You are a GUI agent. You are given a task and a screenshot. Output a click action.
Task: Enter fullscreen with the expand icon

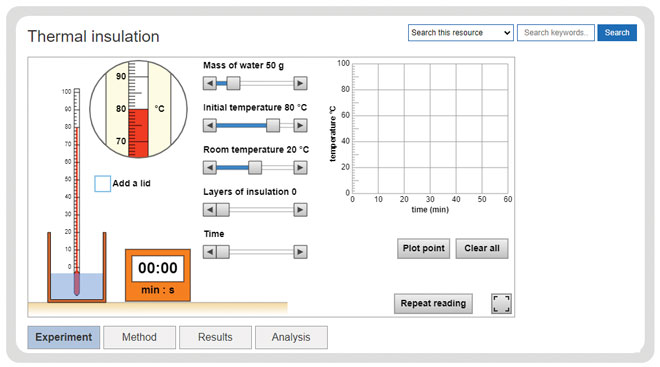(501, 303)
